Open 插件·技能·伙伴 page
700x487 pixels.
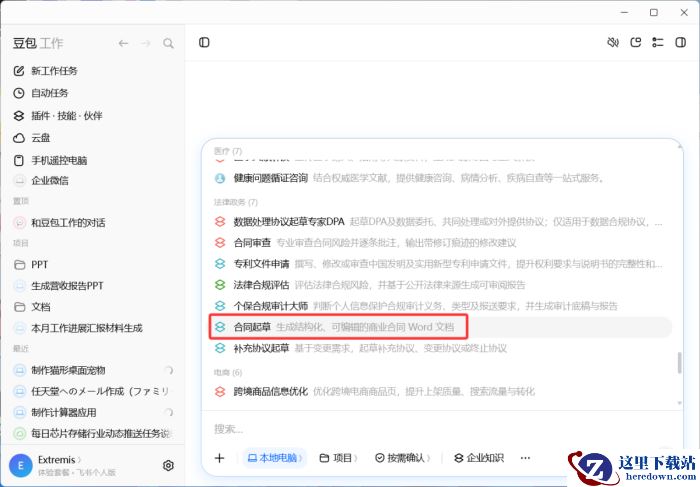(x=67, y=116)
